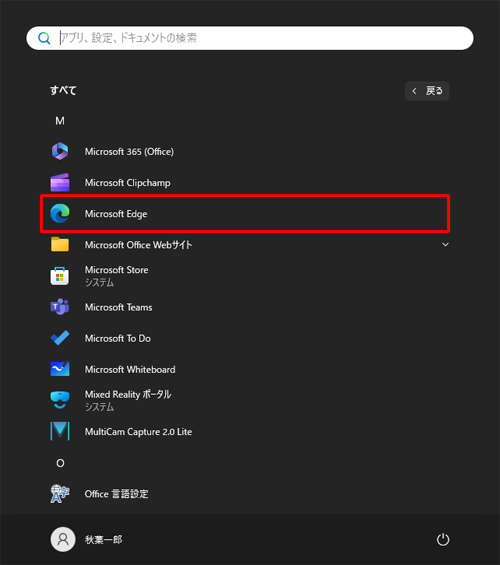Select the Microsoft 365 (Office) label
500x565 pixels.
tap(129, 151)
